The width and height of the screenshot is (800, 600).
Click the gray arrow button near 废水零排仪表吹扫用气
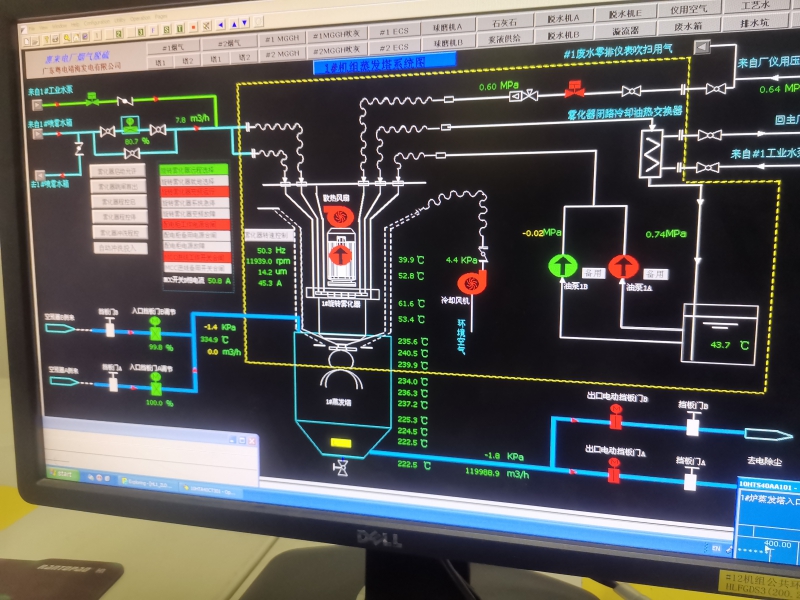click(702, 45)
